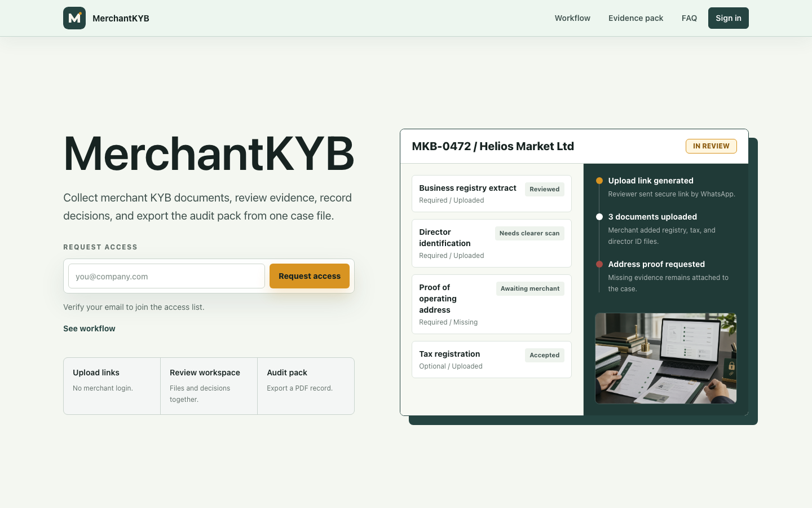Image resolution: width=812 pixels, height=508 pixels.
Task: Click the large MerchantKYB headline
Action: (209, 154)
